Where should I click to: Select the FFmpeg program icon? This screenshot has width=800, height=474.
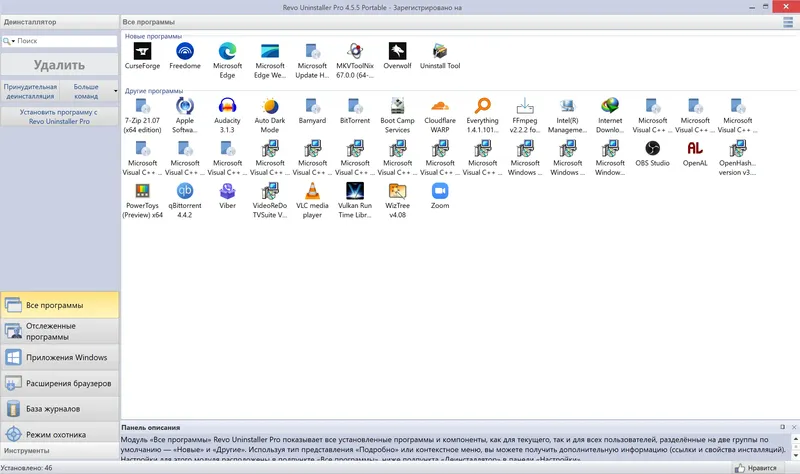coord(525,106)
